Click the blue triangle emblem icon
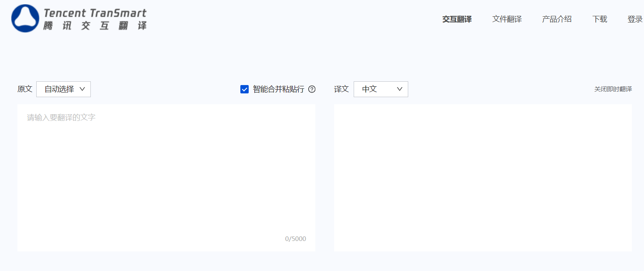The height and width of the screenshot is (271, 644). [25, 18]
